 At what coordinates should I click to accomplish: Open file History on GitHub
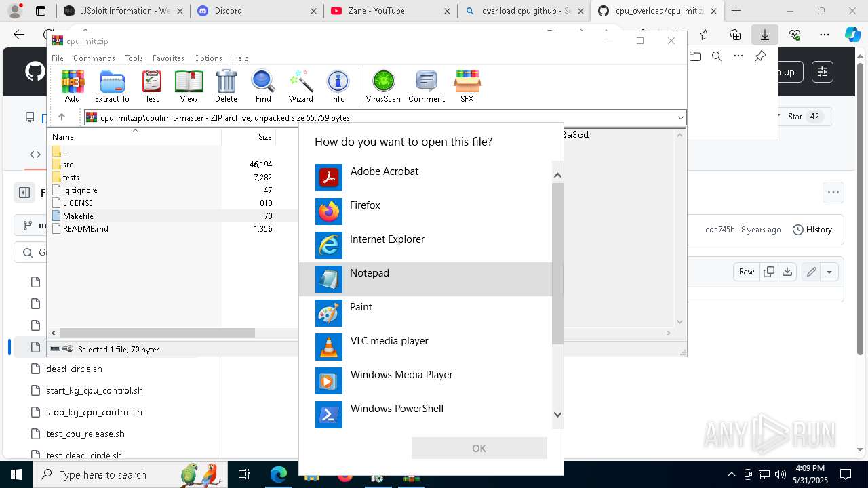pos(812,230)
